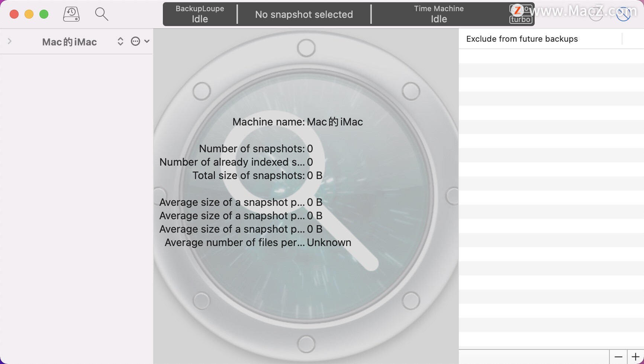Click the clock icon in toolbar

click(x=596, y=14)
